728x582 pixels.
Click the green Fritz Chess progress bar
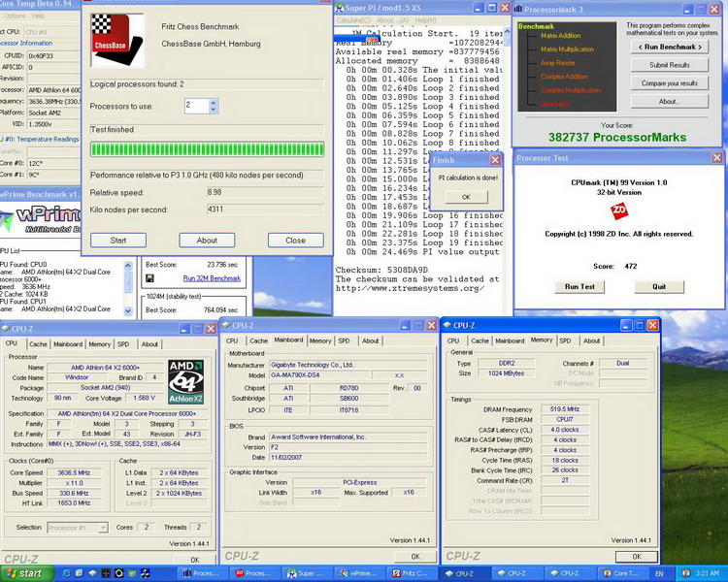tap(207, 149)
